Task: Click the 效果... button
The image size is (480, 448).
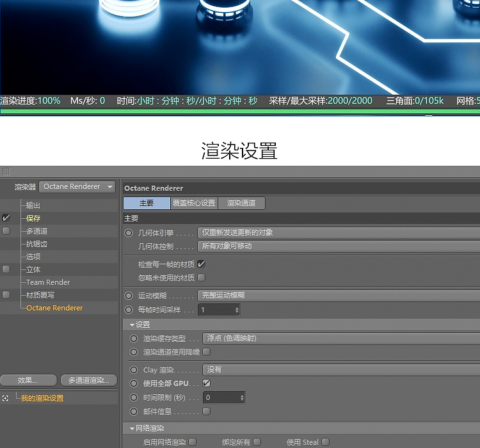Action: point(28,380)
